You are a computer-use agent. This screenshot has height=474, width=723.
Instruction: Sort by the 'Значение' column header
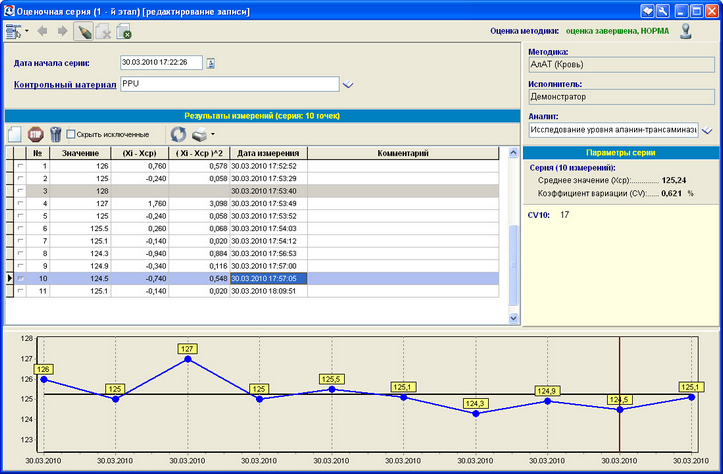[80, 153]
